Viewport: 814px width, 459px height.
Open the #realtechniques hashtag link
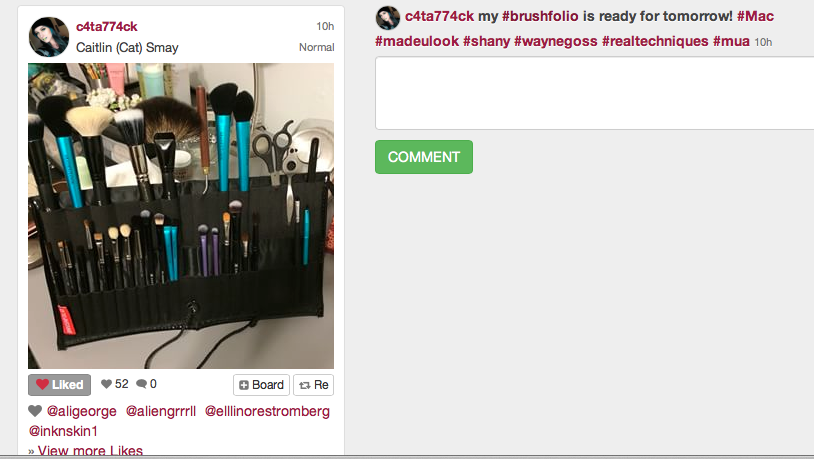655,41
